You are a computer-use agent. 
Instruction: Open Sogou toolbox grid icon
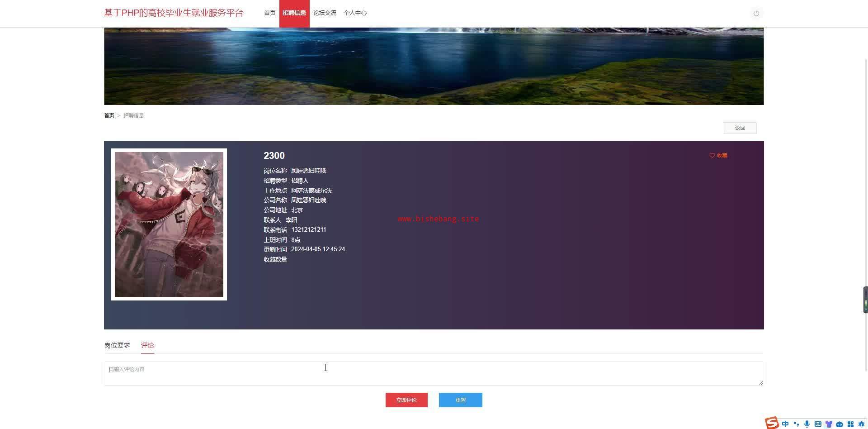[x=850, y=424]
